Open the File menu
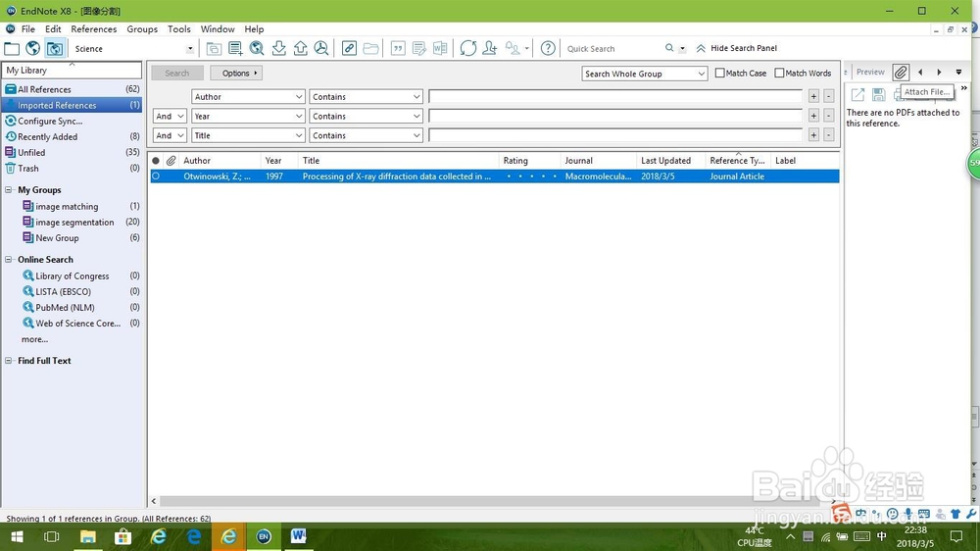Viewport: 980px width, 551px height. [28, 28]
